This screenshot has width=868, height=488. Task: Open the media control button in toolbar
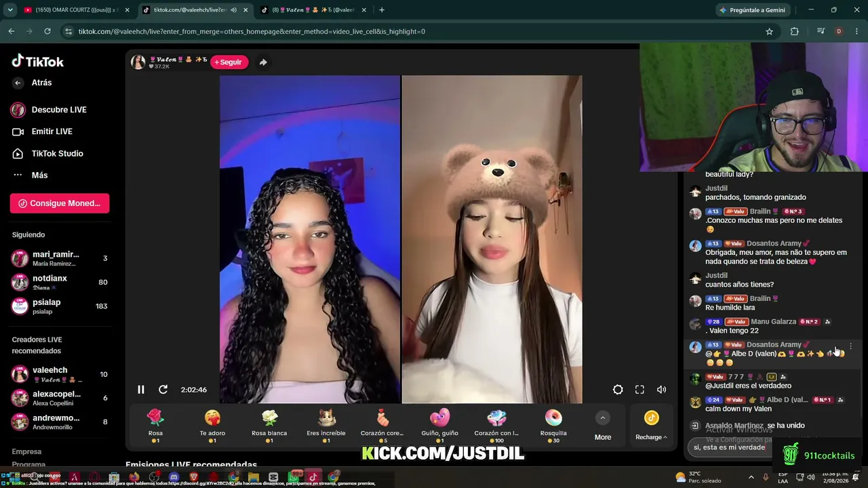pyautogui.click(x=821, y=31)
